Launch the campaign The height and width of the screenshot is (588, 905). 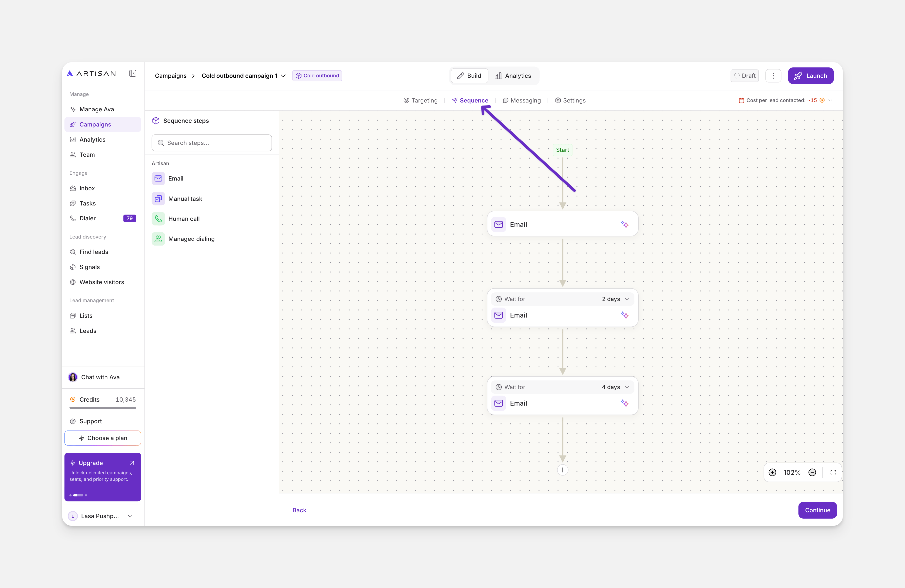(x=811, y=76)
